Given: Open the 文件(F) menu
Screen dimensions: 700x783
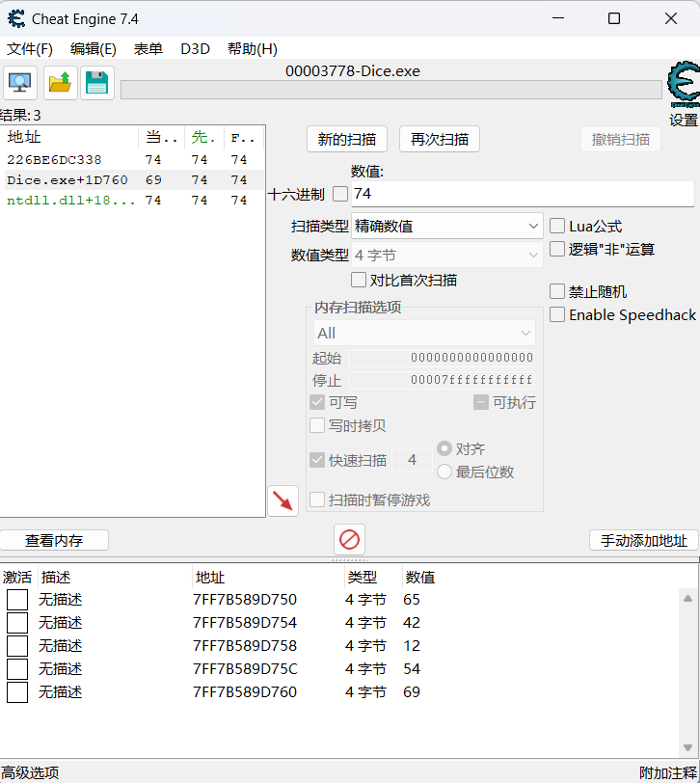Looking at the screenshot, I should [x=30, y=49].
